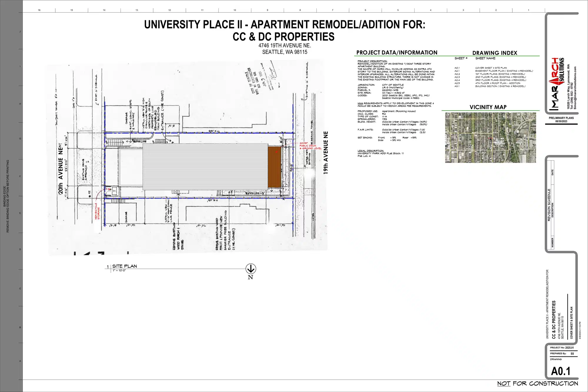588x392 pixels.
Task: Click the 'PRELIMINARY PLANS 06/30/2023' stamp
Action: click(x=561, y=120)
